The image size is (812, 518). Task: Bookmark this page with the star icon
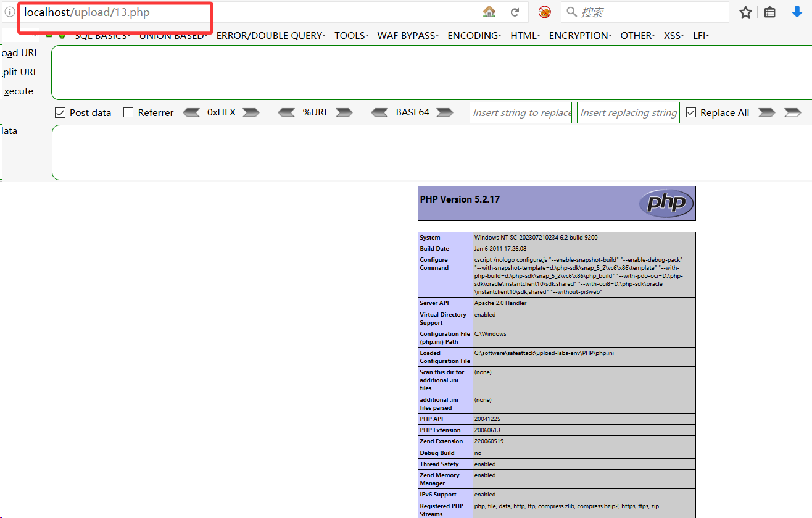745,12
